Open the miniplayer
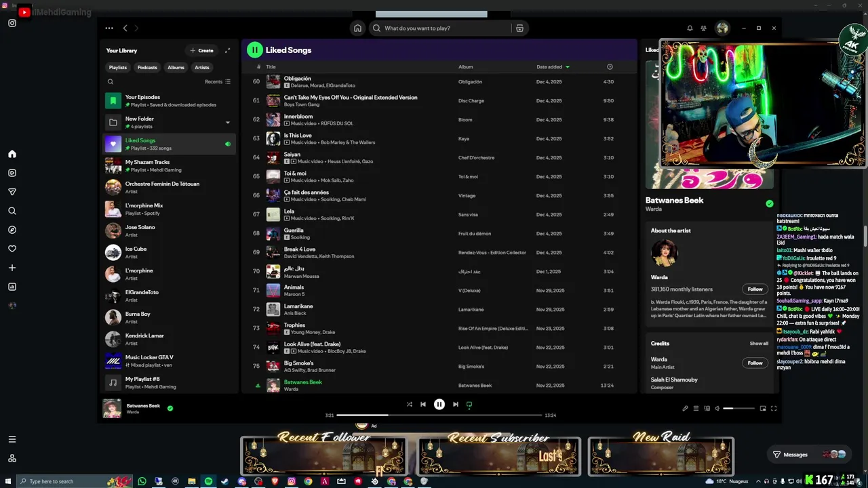The width and height of the screenshot is (868, 488). 763,408
